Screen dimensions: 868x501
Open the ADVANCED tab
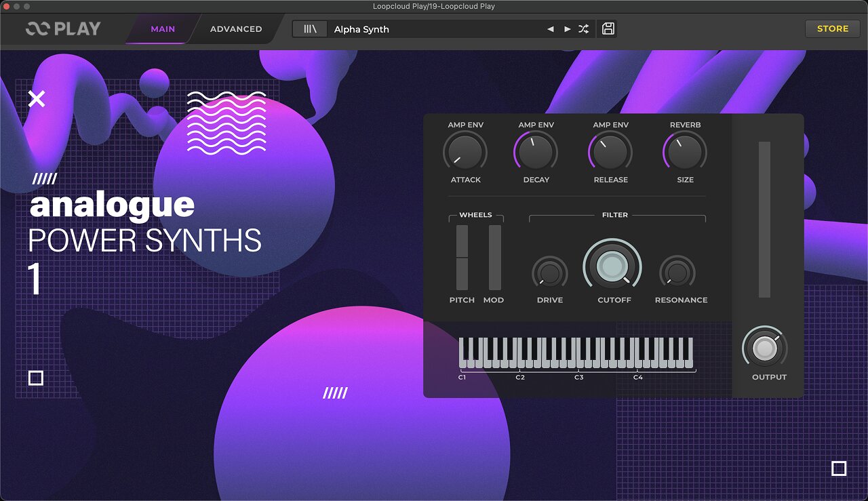coord(236,29)
